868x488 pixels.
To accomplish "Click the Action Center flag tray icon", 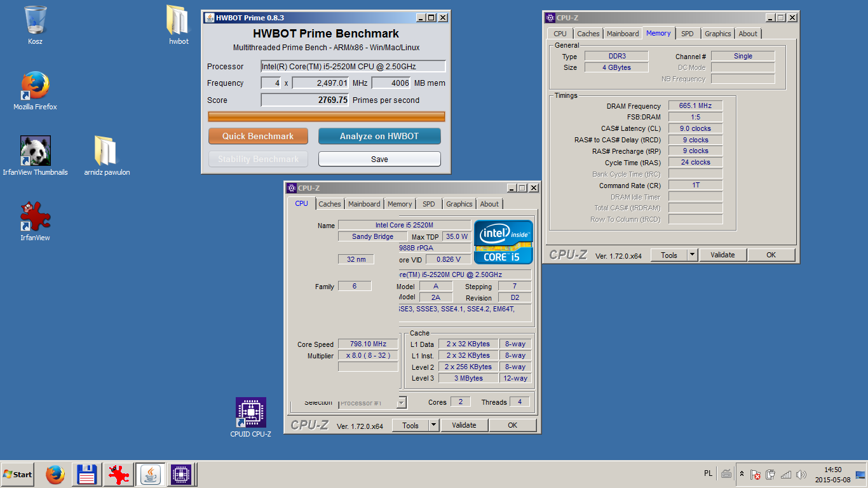I will tap(756, 475).
